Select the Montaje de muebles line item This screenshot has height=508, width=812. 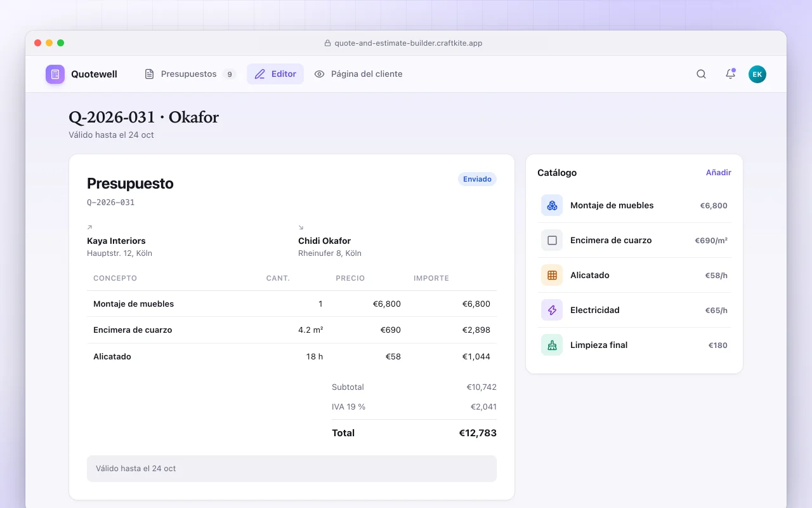(292, 304)
